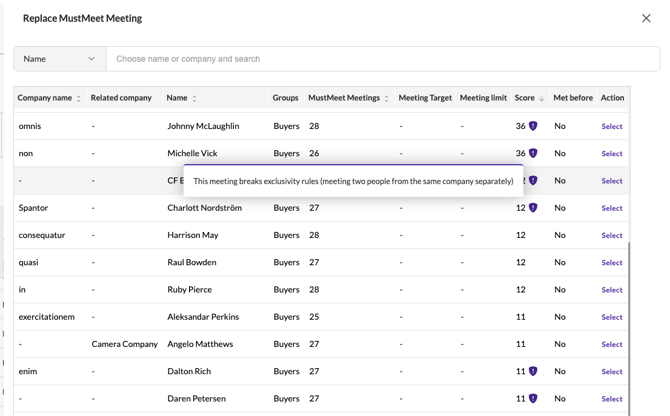The height and width of the screenshot is (416, 670).
Task: Select Raul Bowden as replacement
Action: 611,263
